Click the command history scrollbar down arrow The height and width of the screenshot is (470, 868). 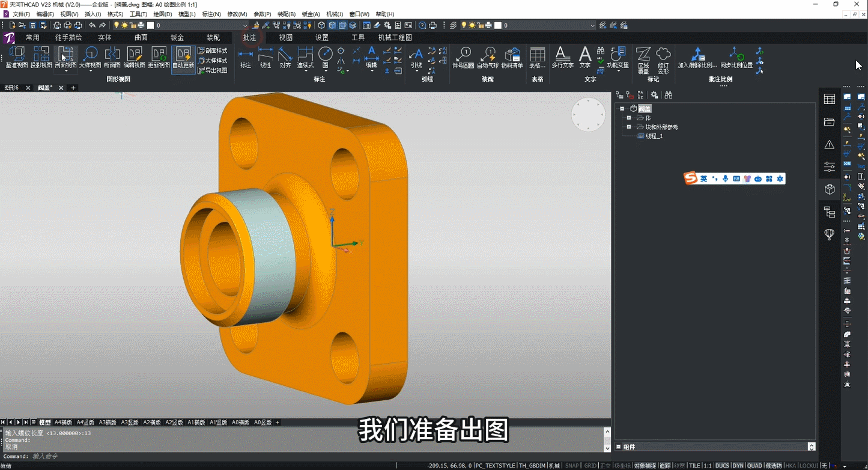click(x=607, y=448)
